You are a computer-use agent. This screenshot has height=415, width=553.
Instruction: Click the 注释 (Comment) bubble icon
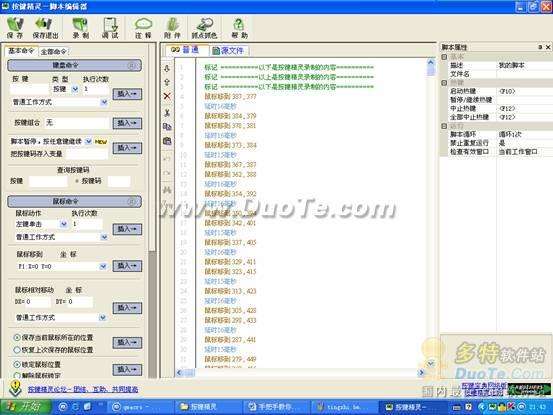(143, 28)
